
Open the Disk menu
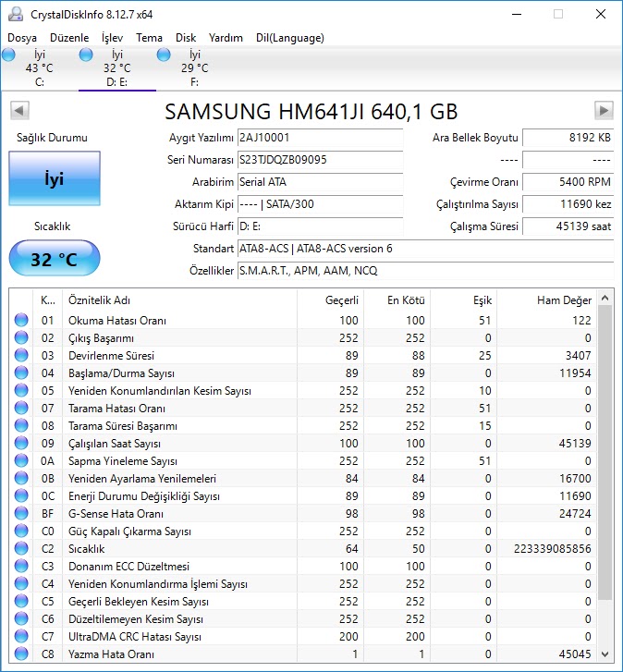[x=186, y=38]
